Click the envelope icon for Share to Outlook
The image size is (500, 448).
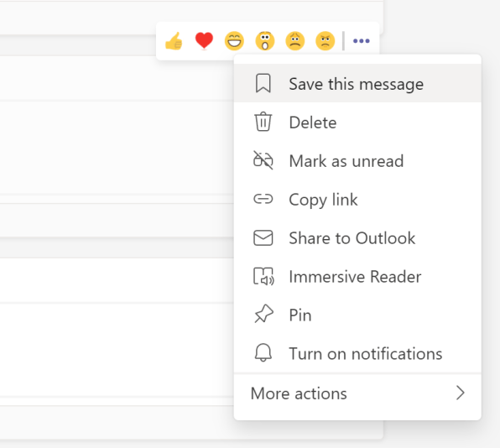[x=263, y=238]
